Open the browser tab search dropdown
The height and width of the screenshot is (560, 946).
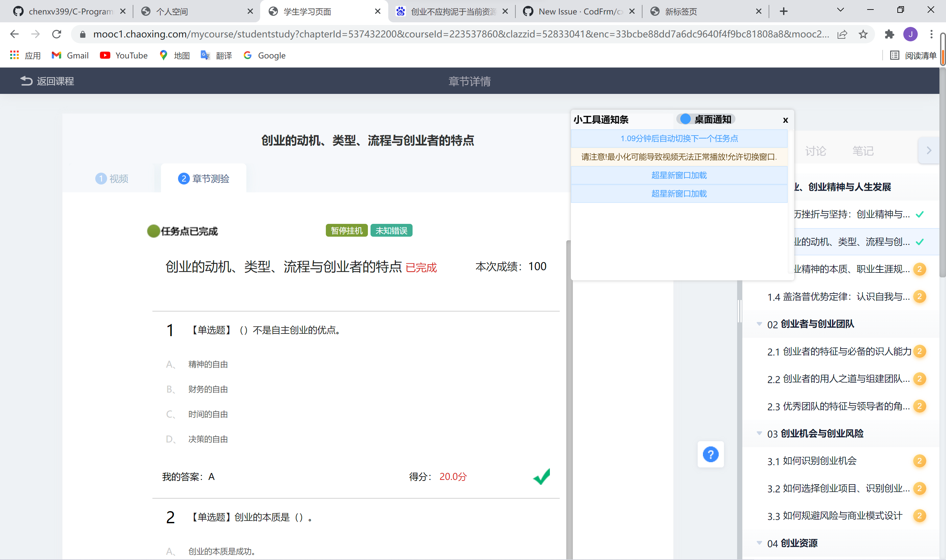840,10
